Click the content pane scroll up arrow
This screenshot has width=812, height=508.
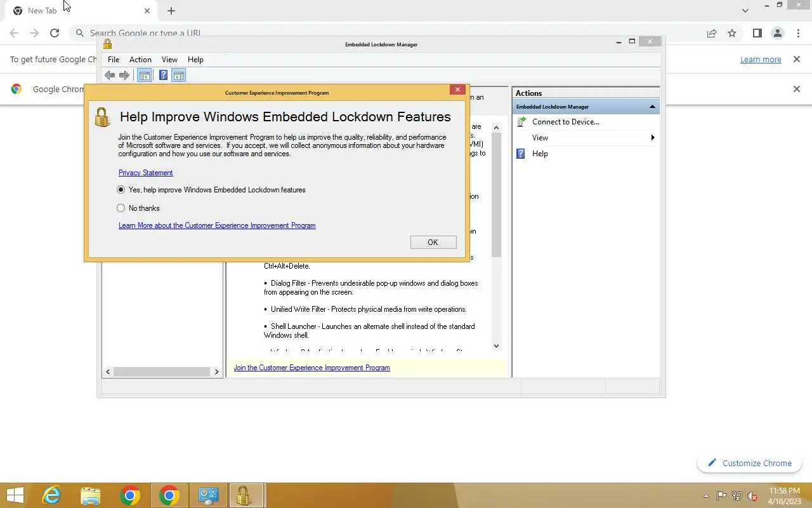coord(496,128)
